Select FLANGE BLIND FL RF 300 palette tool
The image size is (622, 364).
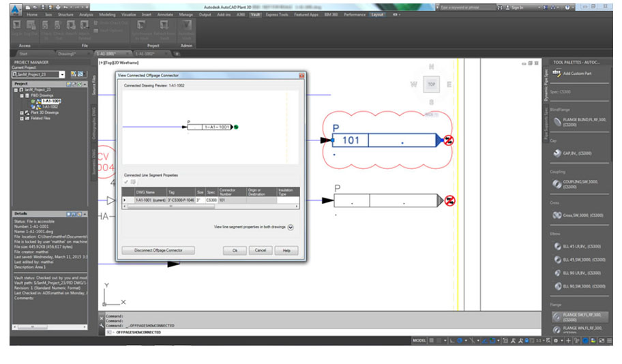pos(580,122)
